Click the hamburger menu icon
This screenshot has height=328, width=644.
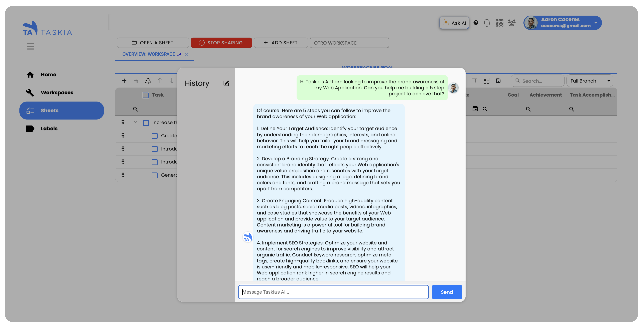[30, 46]
